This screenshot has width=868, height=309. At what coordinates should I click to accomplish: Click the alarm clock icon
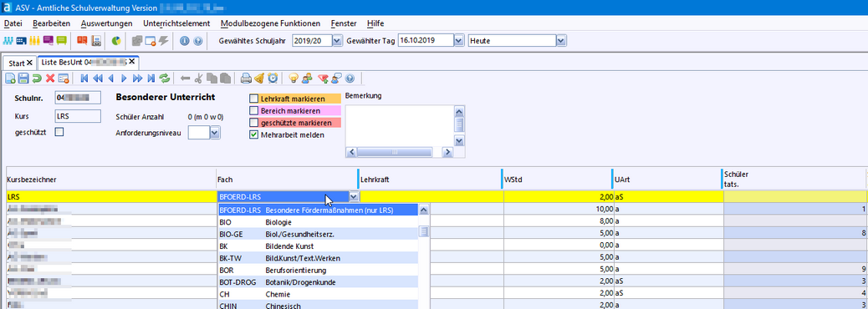273,79
